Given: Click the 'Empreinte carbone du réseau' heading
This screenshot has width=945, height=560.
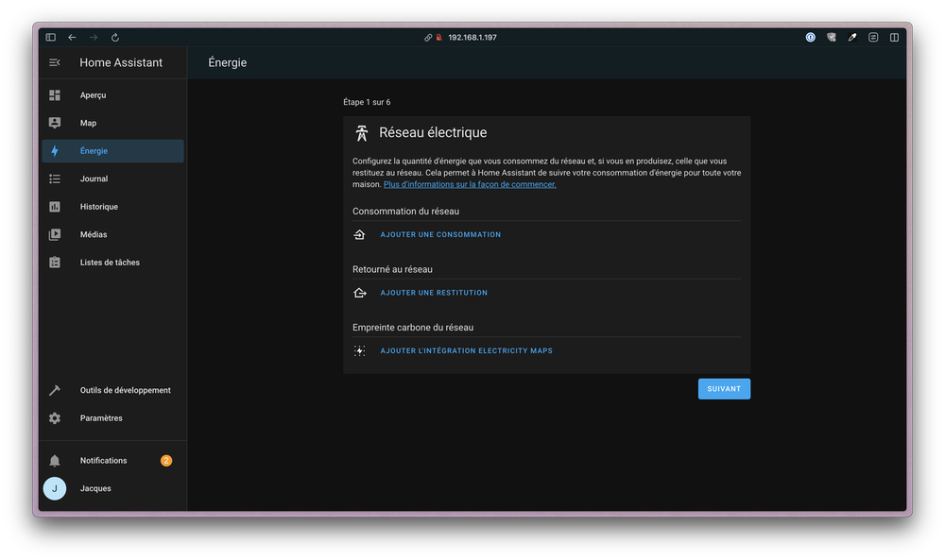Looking at the screenshot, I should click(x=413, y=328).
